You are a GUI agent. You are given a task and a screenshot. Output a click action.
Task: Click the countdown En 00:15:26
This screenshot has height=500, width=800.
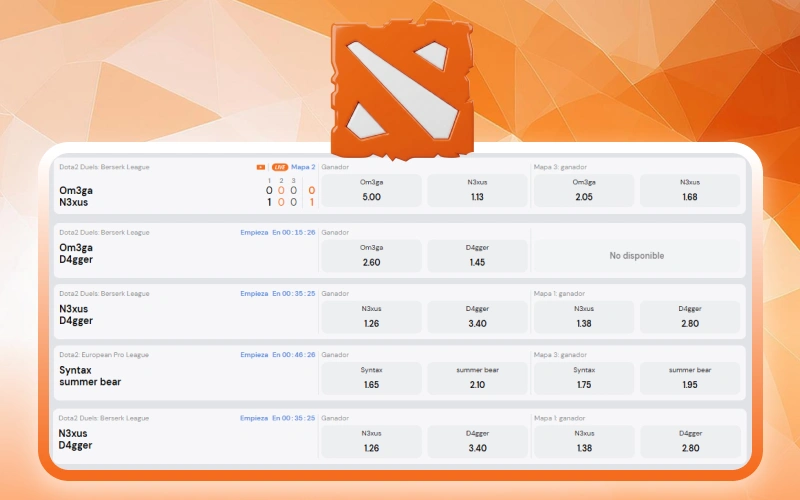tap(293, 233)
